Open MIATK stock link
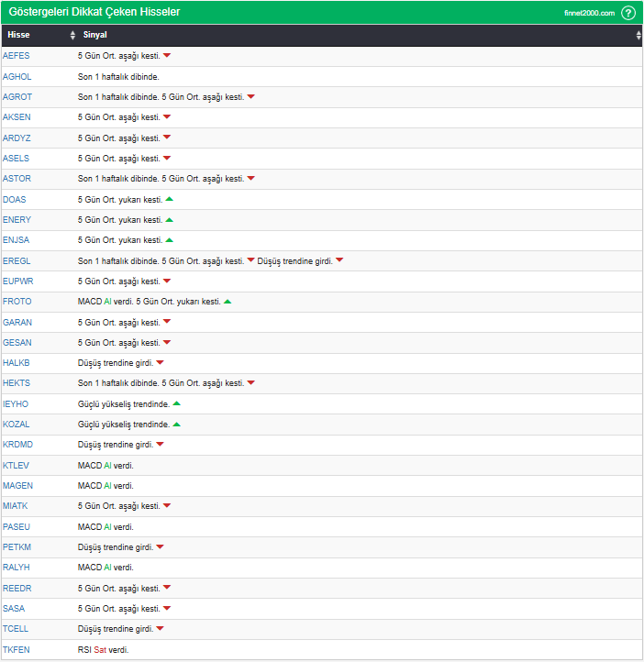The height and width of the screenshot is (662, 644). (16, 506)
